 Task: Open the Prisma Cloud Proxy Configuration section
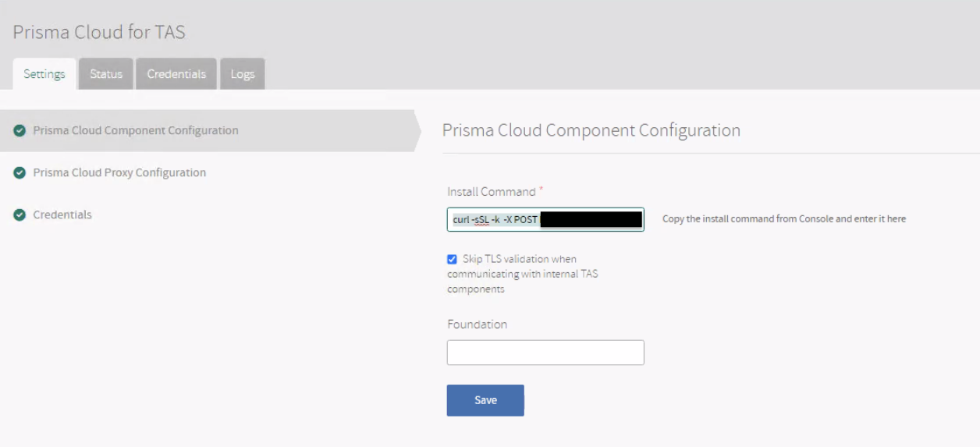(119, 172)
